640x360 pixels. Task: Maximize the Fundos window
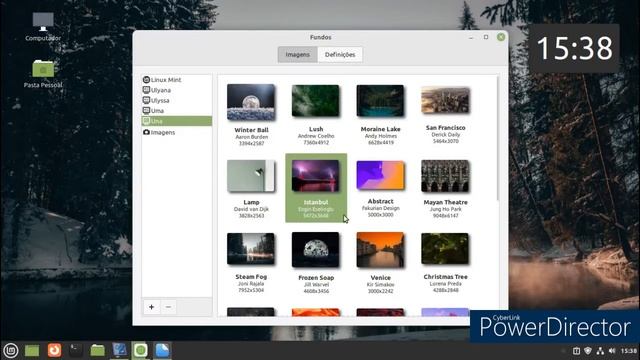tap(486, 37)
